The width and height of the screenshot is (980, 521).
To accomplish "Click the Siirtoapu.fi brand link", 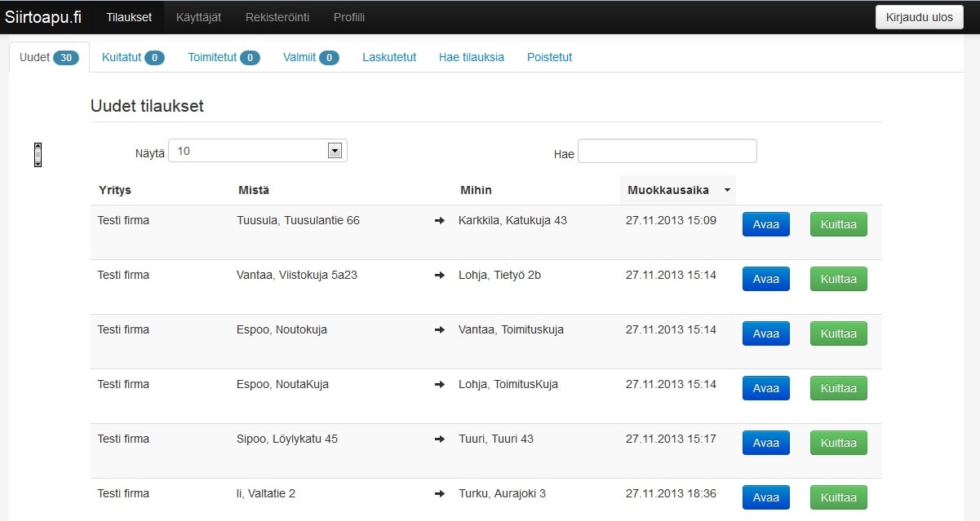I will pyautogui.click(x=42, y=17).
